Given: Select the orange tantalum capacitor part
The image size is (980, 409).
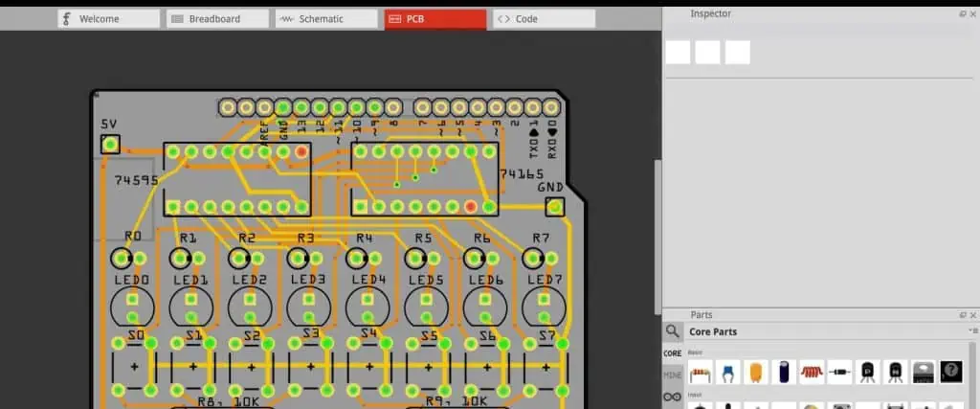Looking at the screenshot, I should [757, 371].
